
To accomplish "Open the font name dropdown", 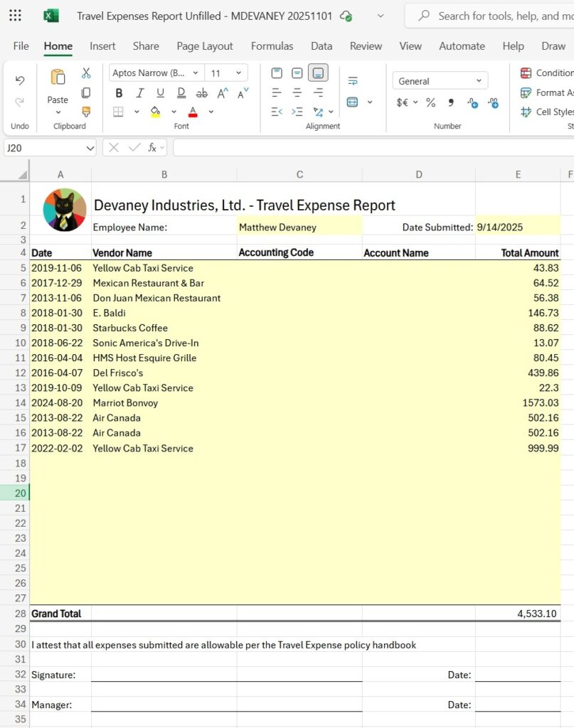I will (156, 73).
